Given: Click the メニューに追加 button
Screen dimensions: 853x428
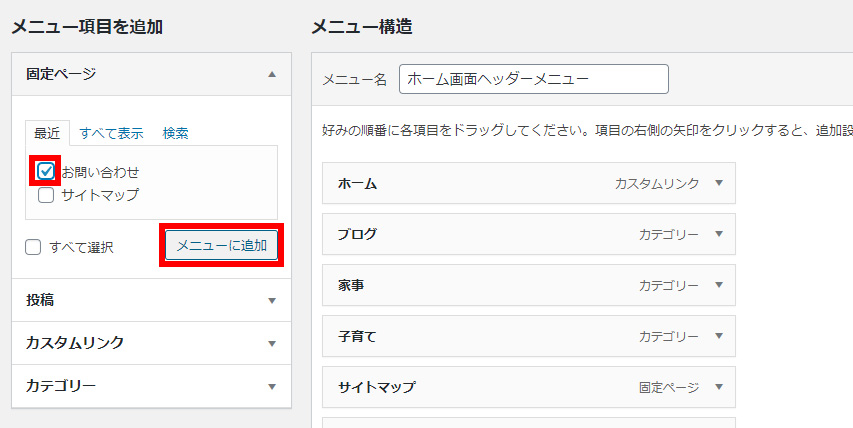Looking at the screenshot, I should pos(221,246).
